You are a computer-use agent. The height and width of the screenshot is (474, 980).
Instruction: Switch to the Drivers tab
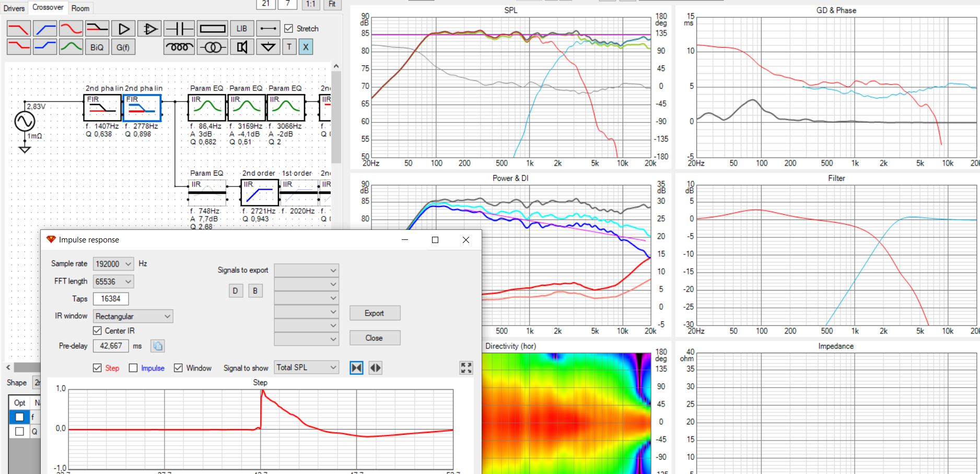pyautogui.click(x=14, y=8)
